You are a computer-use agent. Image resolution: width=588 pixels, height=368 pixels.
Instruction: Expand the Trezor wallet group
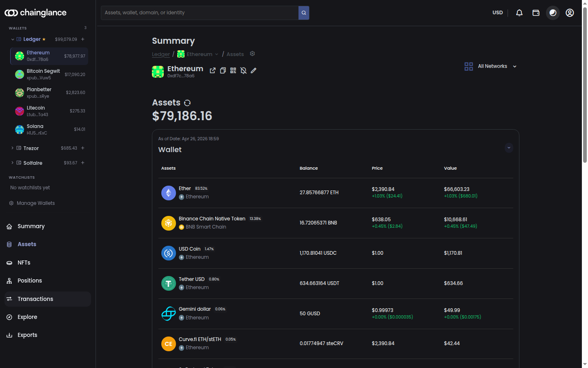(13, 148)
